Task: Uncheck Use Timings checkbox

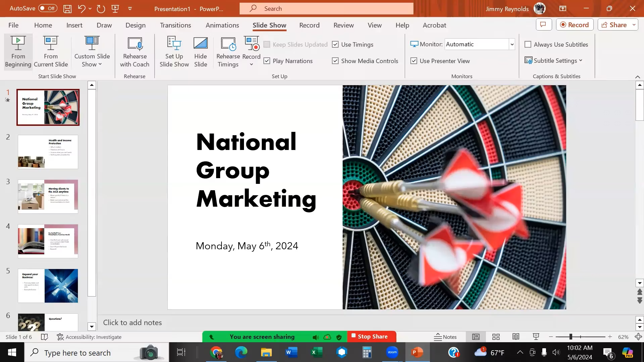Action: (335, 44)
